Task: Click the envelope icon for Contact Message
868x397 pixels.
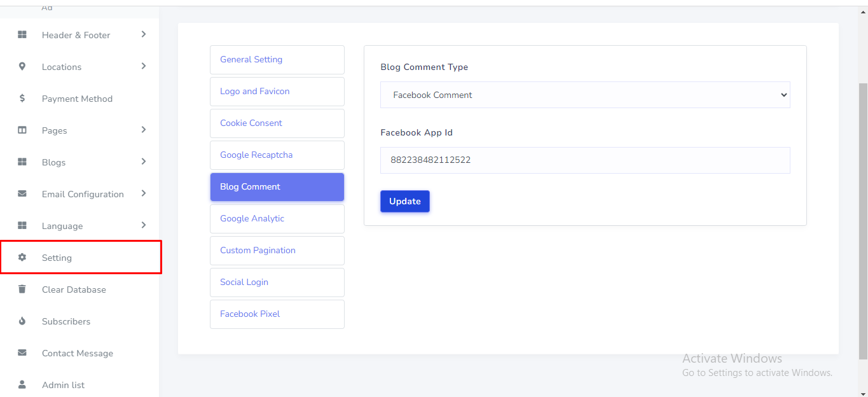Action: pyautogui.click(x=22, y=353)
